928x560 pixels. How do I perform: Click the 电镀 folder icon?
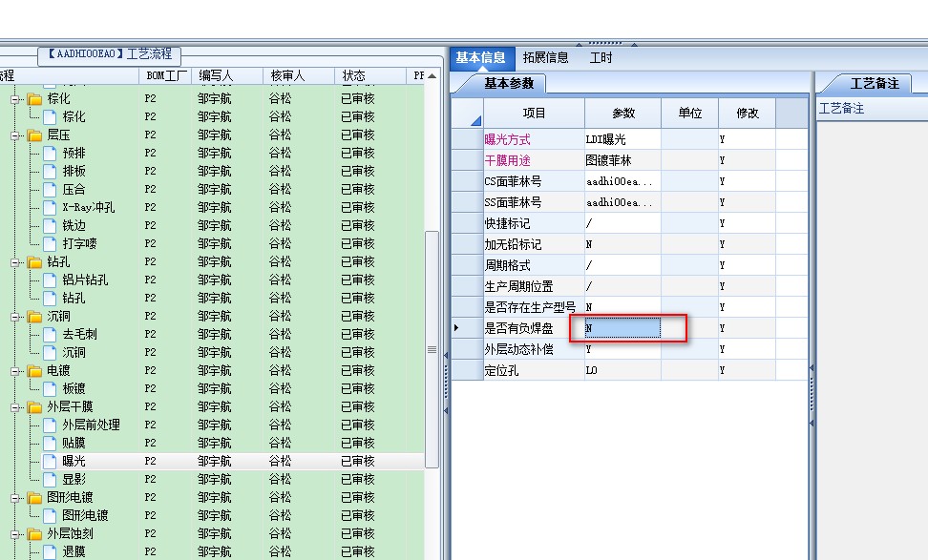tap(35, 371)
